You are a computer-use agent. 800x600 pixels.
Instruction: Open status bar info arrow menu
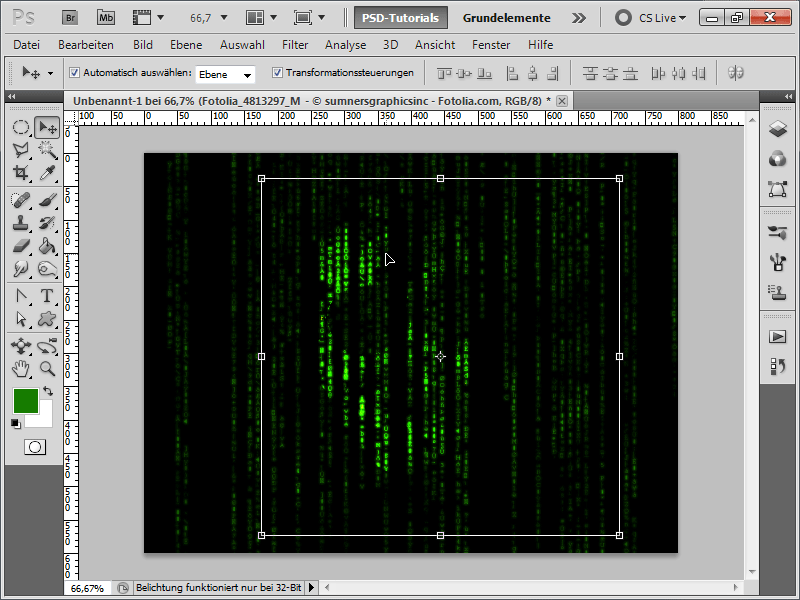[x=311, y=588]
